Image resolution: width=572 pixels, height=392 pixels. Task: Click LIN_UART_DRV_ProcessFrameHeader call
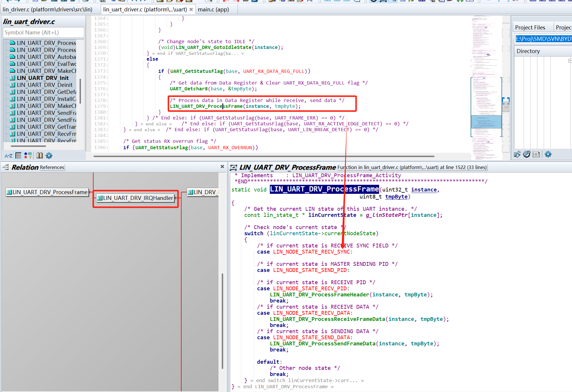[319, 295]
